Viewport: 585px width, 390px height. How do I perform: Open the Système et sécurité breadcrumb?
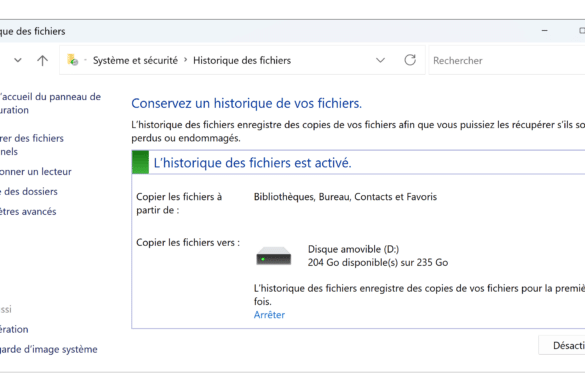[135, 60]
